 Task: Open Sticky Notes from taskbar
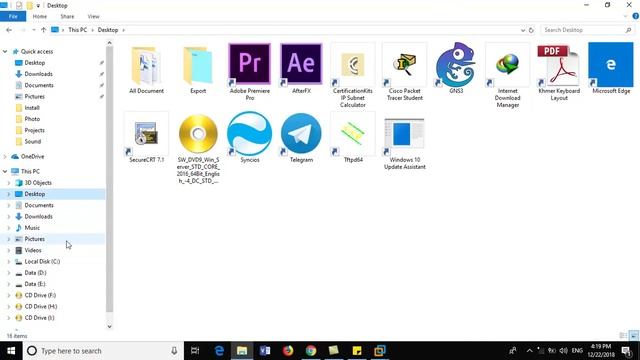click(357, 351)
